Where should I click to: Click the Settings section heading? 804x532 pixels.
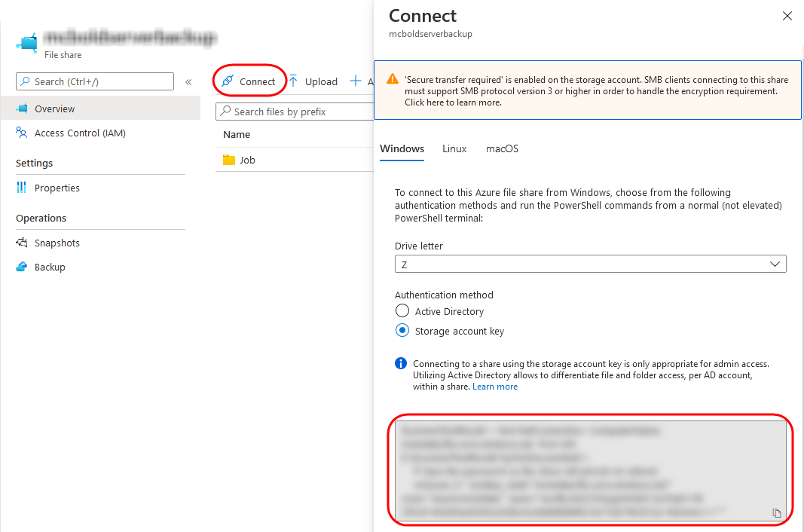[x=35, y=163]
